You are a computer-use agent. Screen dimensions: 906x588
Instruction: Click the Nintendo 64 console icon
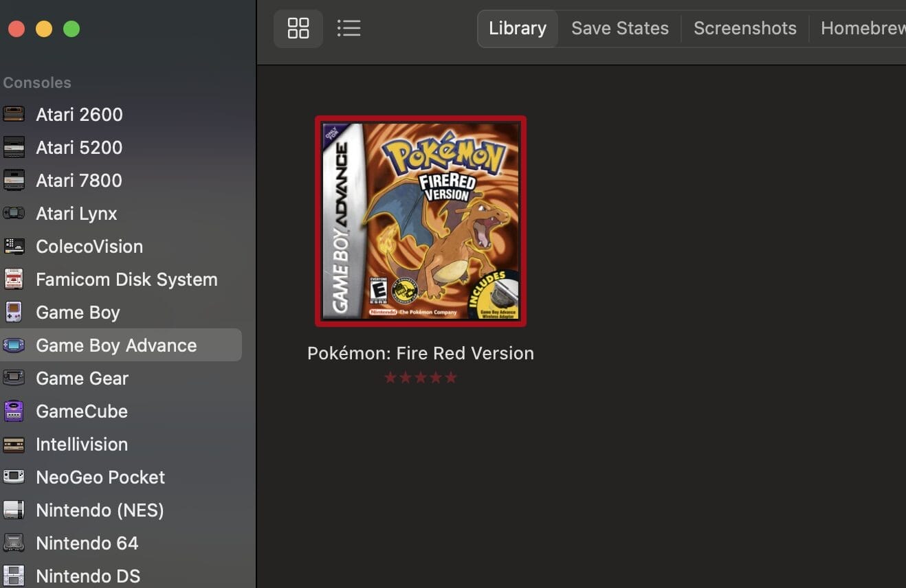point(14,543)
